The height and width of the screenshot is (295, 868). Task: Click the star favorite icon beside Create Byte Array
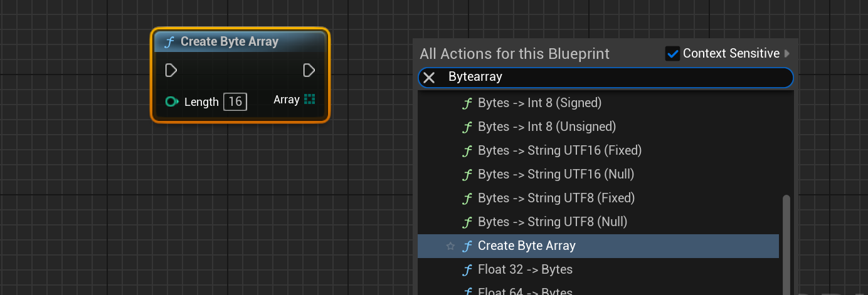(x=450, y=246)
